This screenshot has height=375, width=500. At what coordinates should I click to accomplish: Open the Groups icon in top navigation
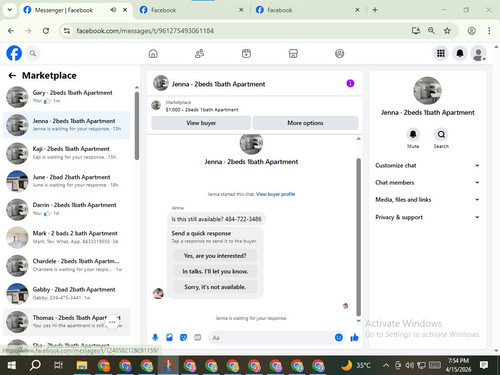(339, 53)
